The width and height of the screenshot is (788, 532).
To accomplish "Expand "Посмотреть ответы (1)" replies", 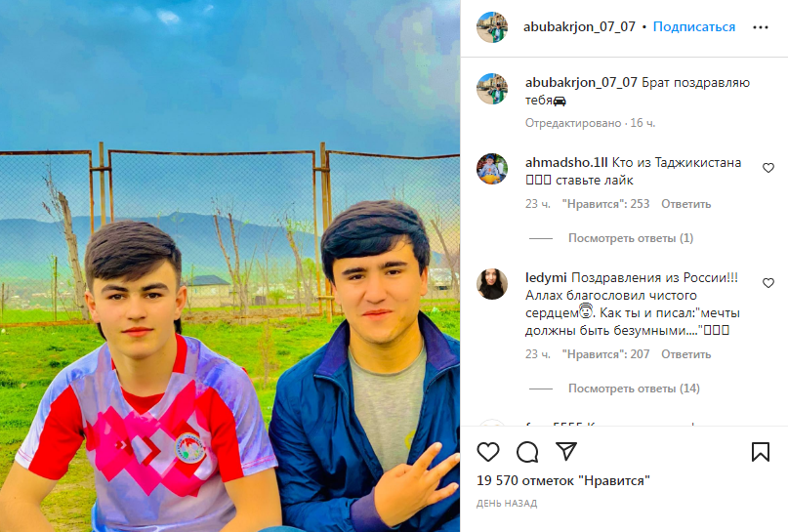I will pos(631,238).
